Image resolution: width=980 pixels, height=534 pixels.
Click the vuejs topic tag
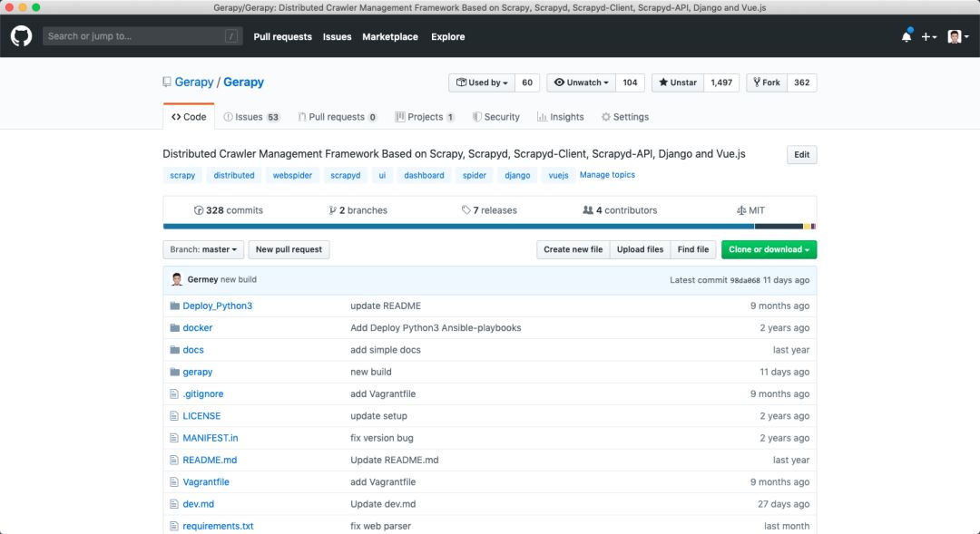pos(558,176)
